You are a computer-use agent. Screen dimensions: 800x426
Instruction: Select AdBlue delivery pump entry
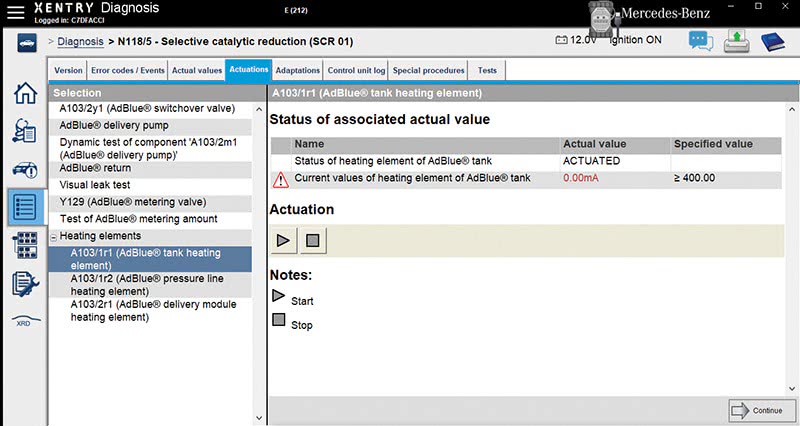[x=151, y=126]
